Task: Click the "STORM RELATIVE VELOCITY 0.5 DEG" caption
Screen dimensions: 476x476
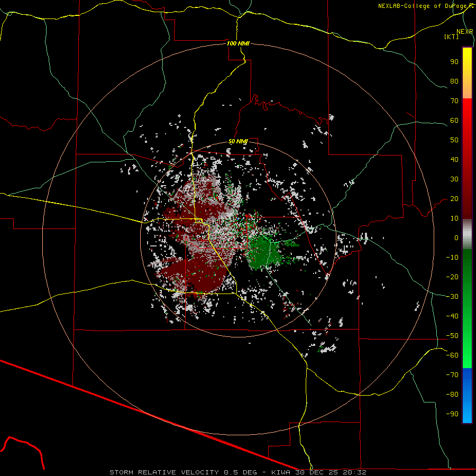Action: pos(183,472)
